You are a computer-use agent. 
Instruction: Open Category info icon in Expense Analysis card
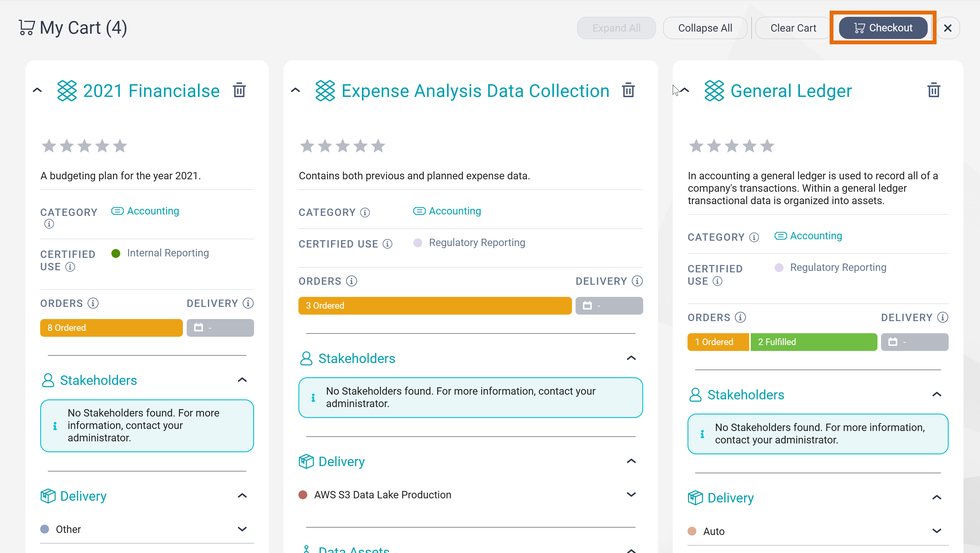(x=365, y=213)
